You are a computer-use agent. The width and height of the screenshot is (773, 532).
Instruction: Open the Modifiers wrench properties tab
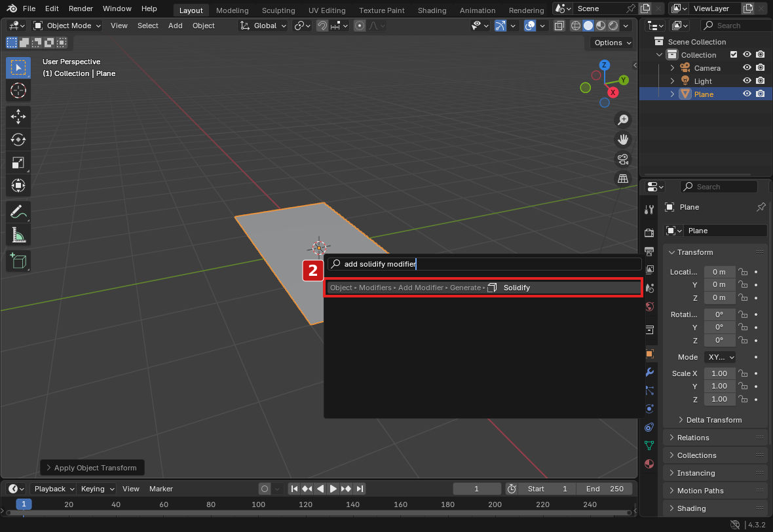pyautogui.click(x=649, y=372)
